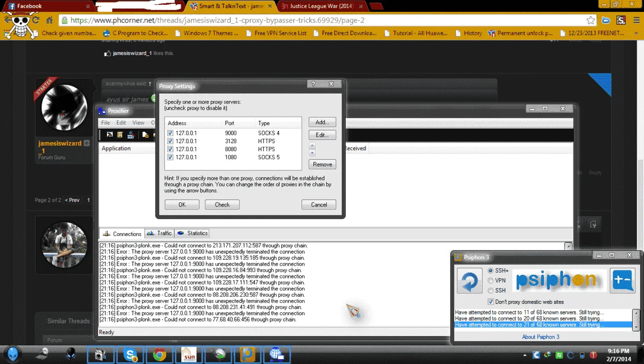Open Proxification Rules icon in Proxifier toolbar
Screen dimensions: 644x364
point(120,134)
